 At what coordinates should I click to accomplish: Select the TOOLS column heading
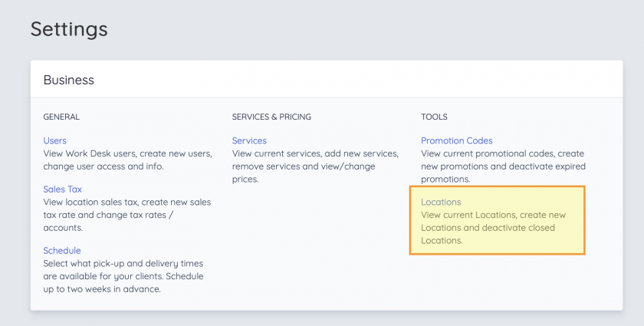(434, 117)
